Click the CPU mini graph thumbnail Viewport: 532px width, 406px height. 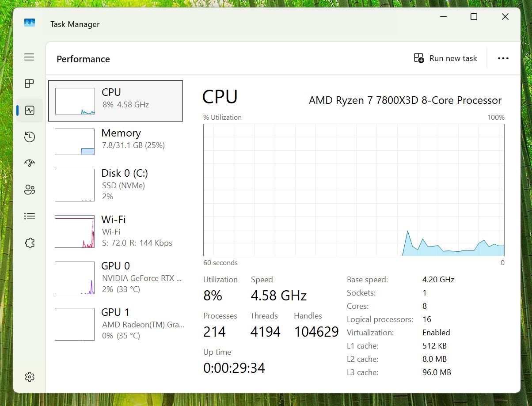[75, 101]
